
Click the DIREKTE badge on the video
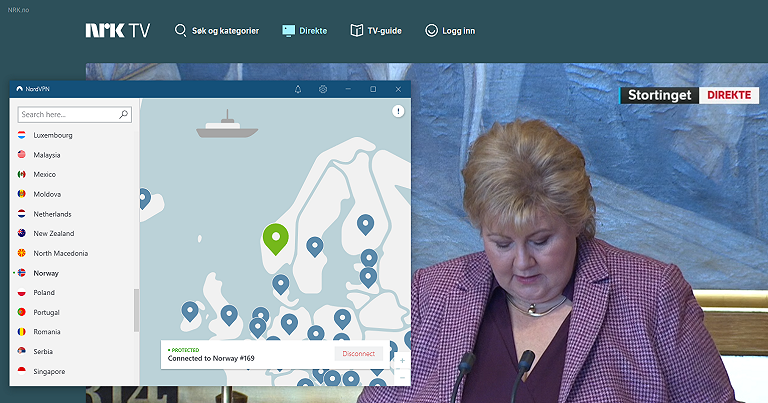click(x=729, y=95)
